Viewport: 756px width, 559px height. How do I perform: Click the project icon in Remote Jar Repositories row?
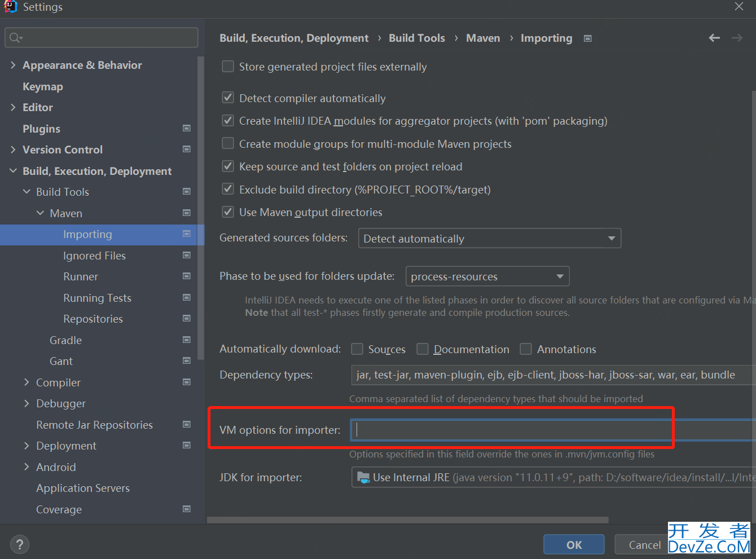(187, 424)
